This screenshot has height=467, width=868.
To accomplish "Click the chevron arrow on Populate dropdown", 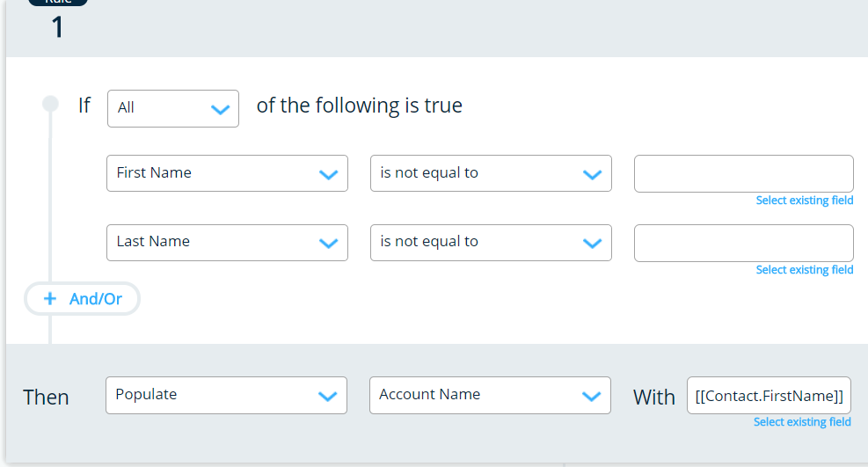I will pyautogui.click(x=328, y=397).
